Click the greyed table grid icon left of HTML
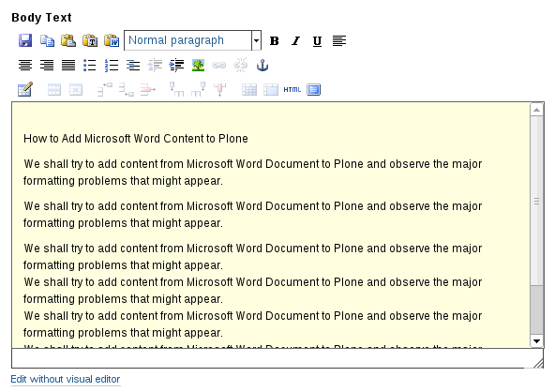This screenshot has width=555, height=392. (249, 90)
